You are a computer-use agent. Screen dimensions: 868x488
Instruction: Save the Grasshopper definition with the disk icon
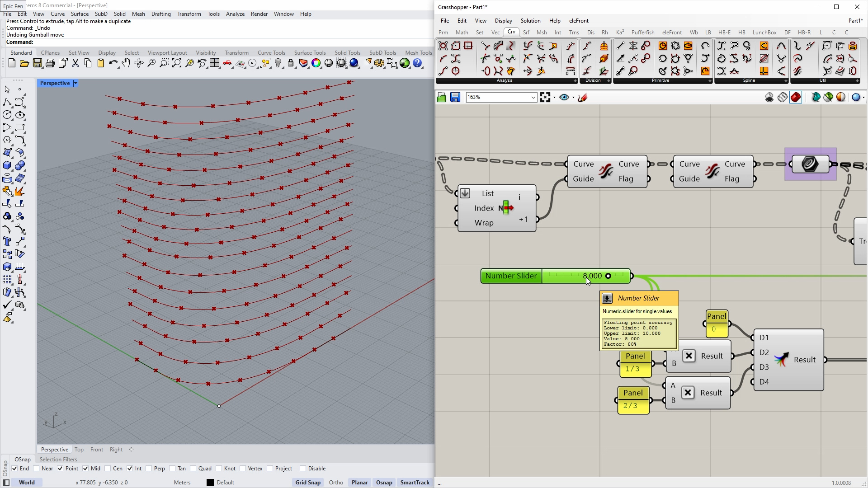click(455, 97)
